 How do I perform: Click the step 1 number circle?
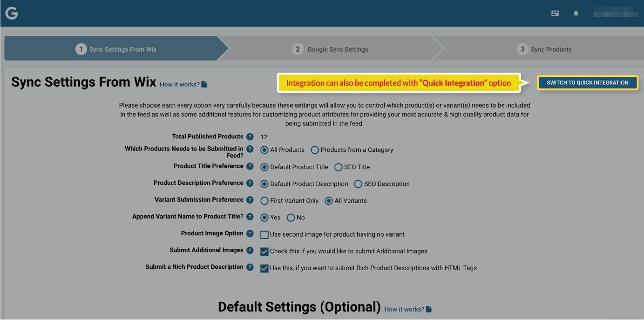coord(81,49)
